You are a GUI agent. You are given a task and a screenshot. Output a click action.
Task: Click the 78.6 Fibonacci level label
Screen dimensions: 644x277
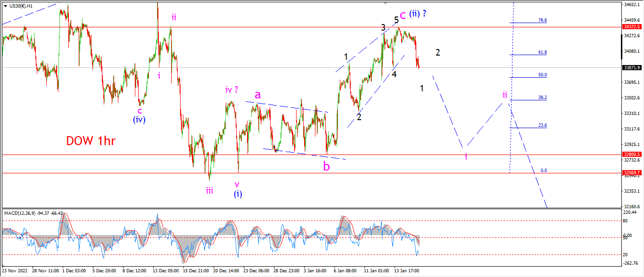(542, 20)
